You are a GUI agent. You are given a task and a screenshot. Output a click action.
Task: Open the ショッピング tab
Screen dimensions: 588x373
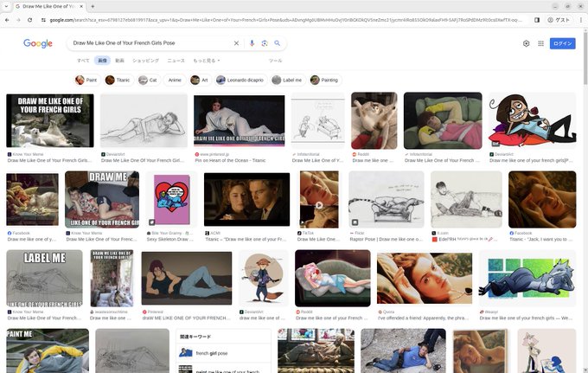coord(145,61)
